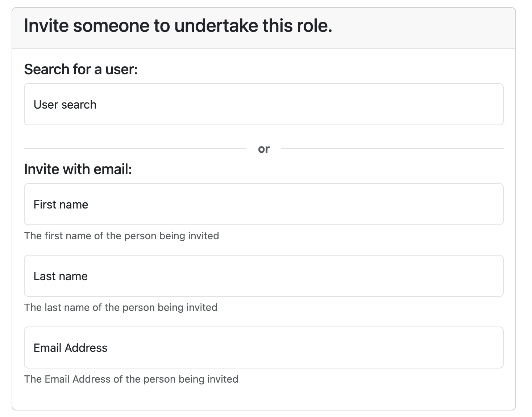Click the 'or' separator text
The height and width of the screenshot is (417, 532).
264,149
